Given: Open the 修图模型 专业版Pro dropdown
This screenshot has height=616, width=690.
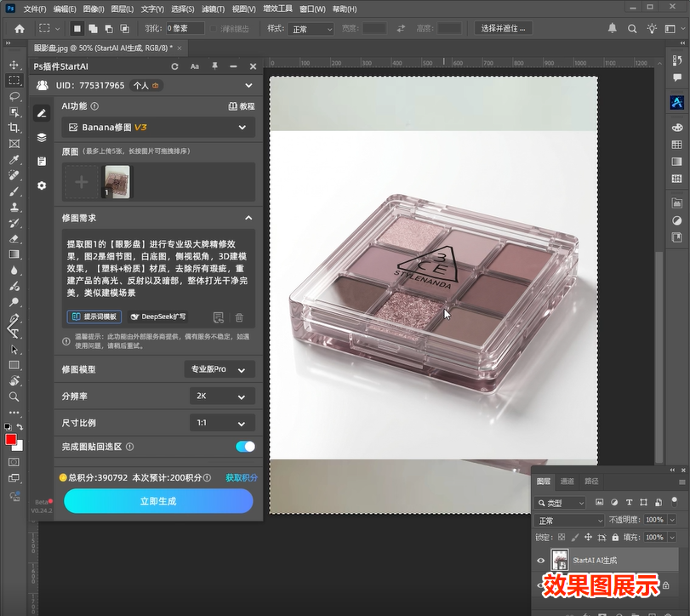Looking at the screenshot, I should click(220, 369).
